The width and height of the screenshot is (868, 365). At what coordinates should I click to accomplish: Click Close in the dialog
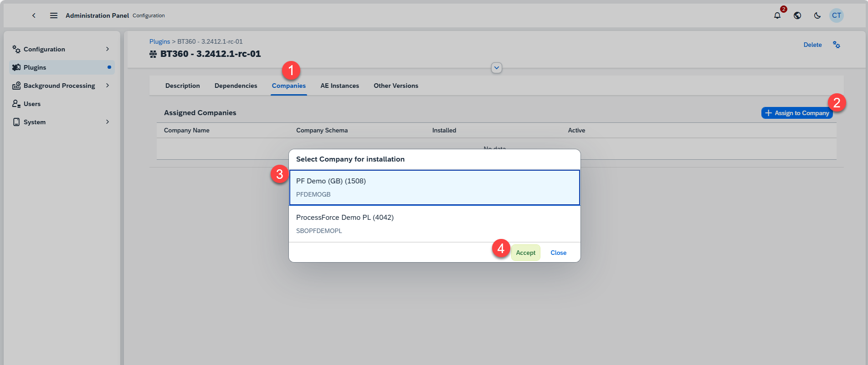(558, 253)
